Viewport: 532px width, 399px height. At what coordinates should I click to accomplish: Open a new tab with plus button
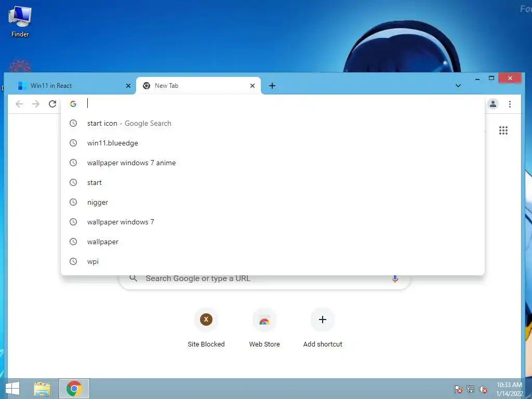[272, 86]
